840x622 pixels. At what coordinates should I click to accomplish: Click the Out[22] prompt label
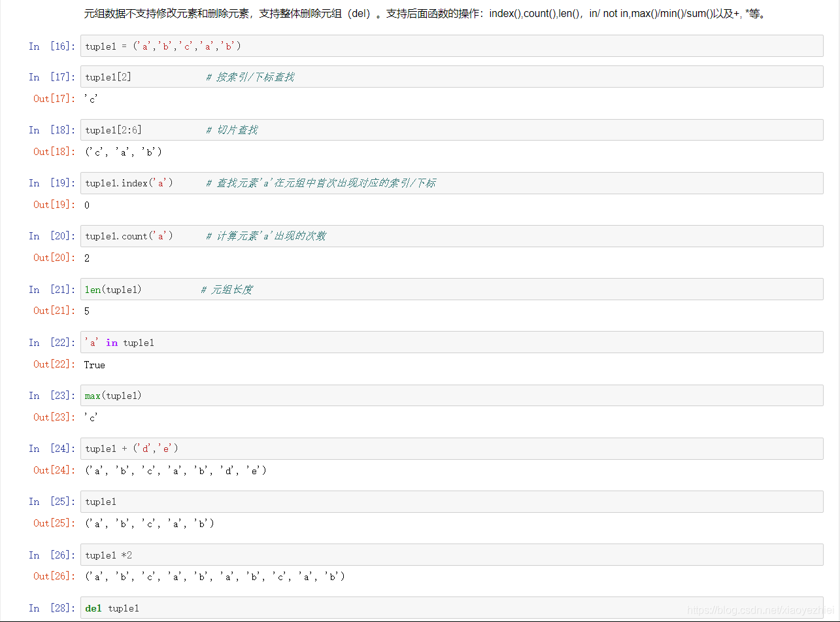[54, 364]
